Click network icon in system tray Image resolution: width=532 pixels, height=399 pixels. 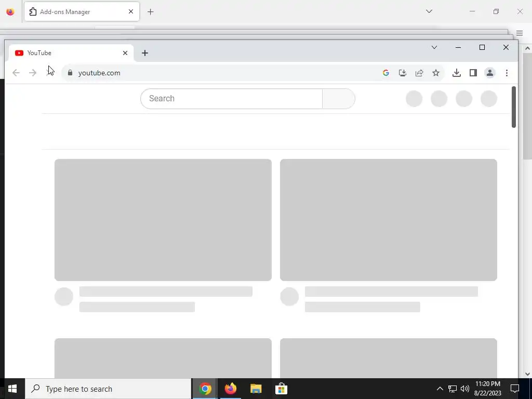[x=453, y=389]
